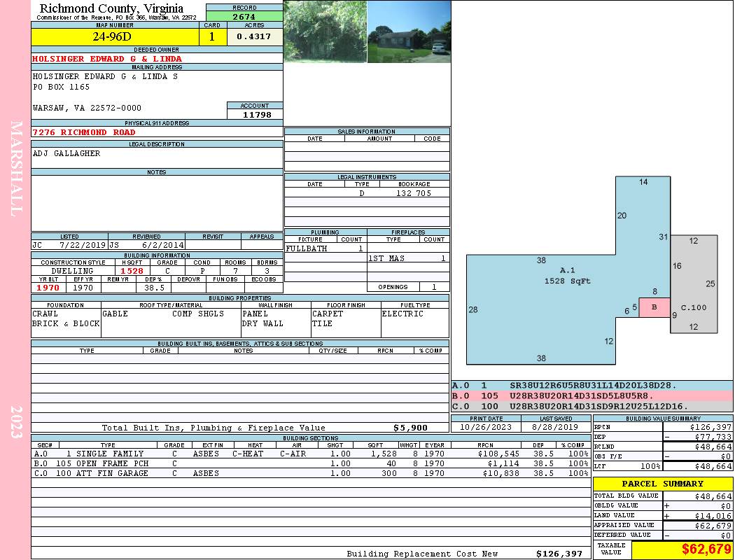Open the left tree-covered property photo
Image resolution: width=735 pixels, height=560 pixels.
[x=325, y=31]
